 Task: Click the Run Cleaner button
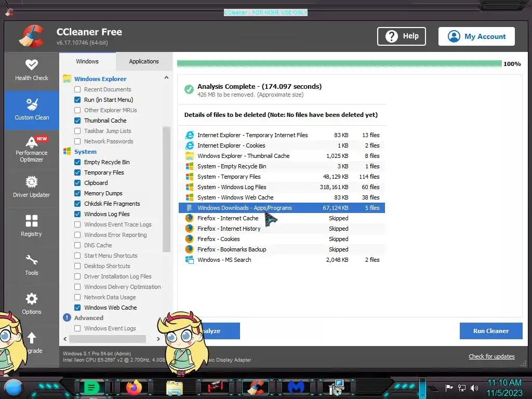[x=491, y=331]
